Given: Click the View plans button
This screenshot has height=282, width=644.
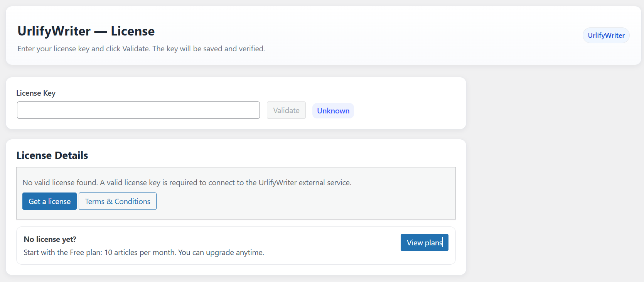Looking at the screenshot, I should [x=425, y=243].
